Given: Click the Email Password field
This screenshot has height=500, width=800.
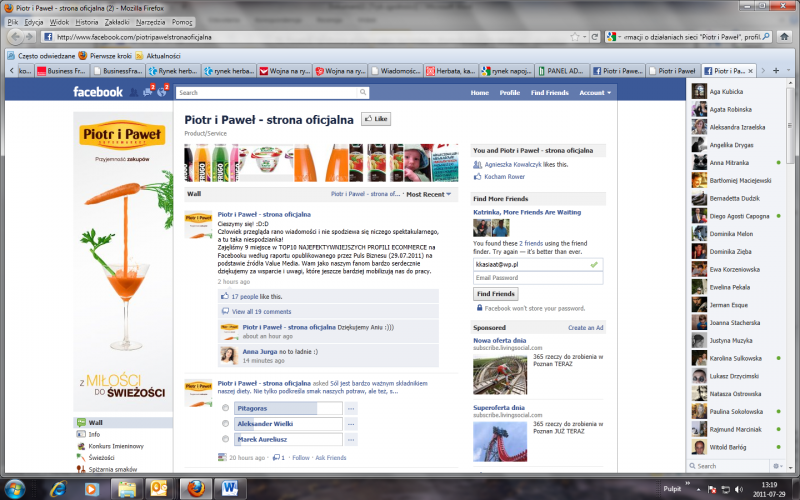Looking at the screenshot, I should [538, 278].
